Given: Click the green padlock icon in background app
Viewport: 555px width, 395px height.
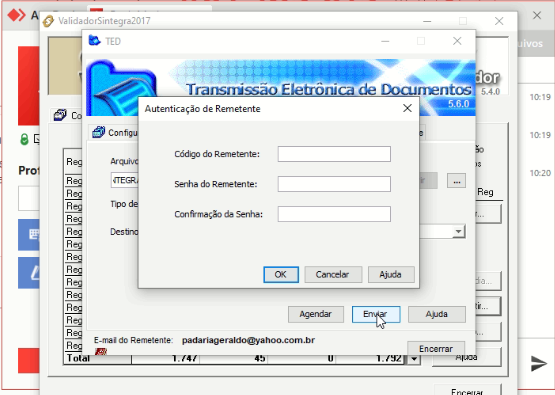Looking at the screenshot, I should (24, 139).
